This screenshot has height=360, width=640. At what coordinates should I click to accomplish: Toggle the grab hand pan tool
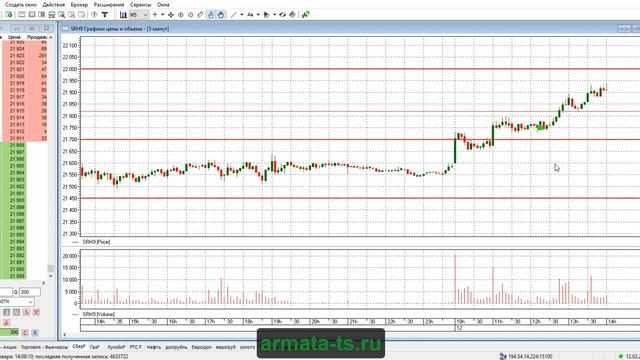pos(220,15)
